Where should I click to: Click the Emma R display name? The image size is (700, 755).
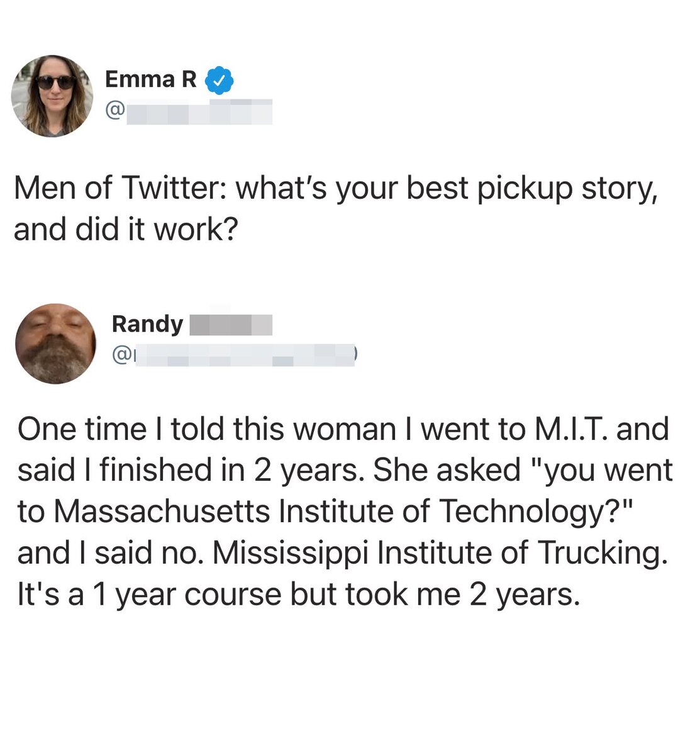(x=150, y=79)
